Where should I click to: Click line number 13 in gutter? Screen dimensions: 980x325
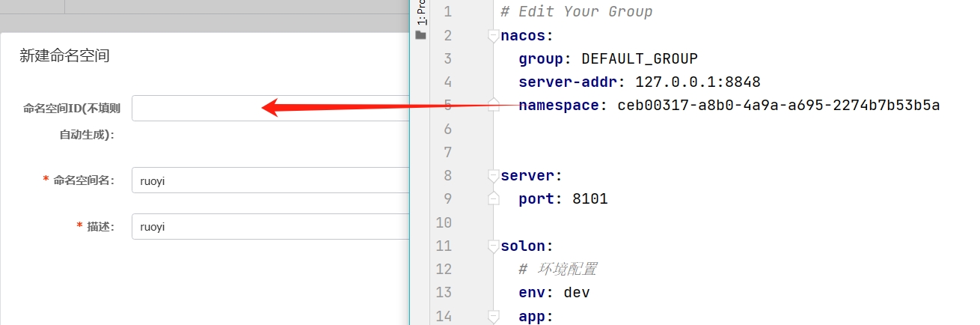(x=444, y=292)
